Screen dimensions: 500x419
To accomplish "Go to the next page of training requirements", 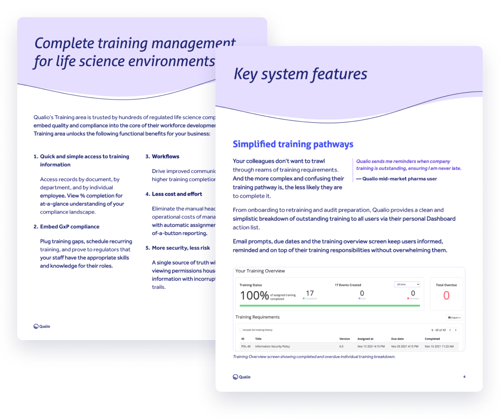I will point(456,330).
